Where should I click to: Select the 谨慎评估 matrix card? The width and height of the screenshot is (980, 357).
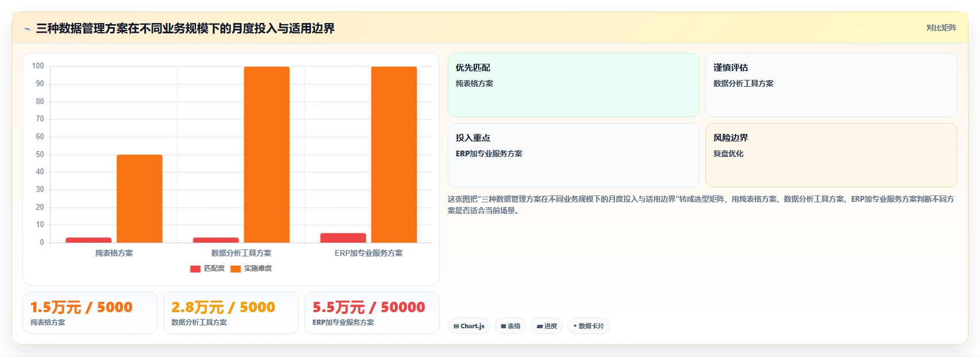pos(831,85)
